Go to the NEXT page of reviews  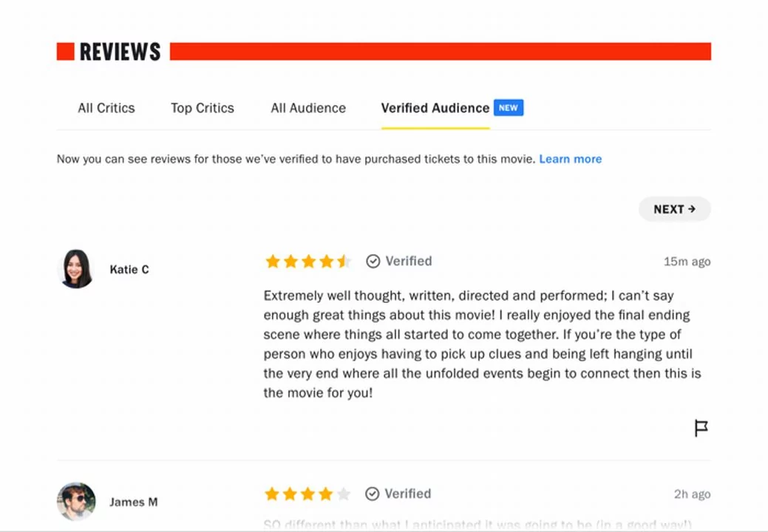pyautogui.click(x=674, y=209)
